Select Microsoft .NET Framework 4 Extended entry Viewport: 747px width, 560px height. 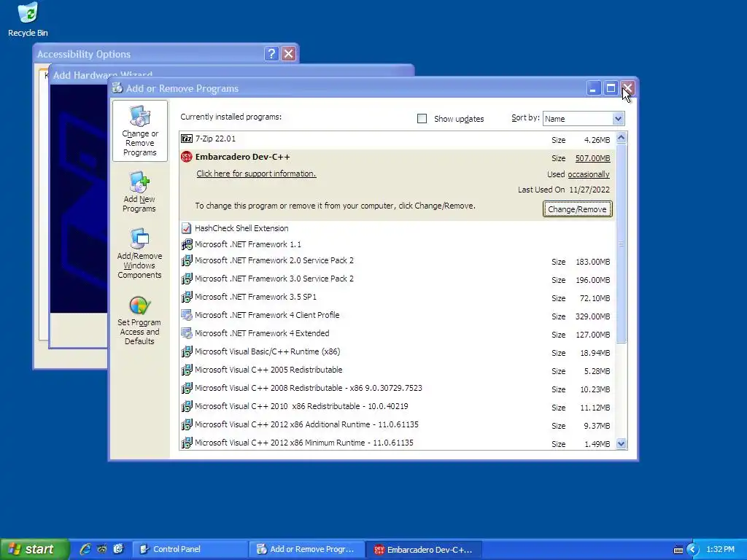pos(398,333)
